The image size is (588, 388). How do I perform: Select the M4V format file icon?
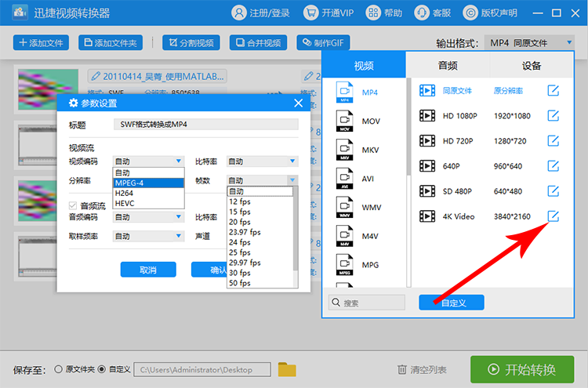(x=345, y=236)
